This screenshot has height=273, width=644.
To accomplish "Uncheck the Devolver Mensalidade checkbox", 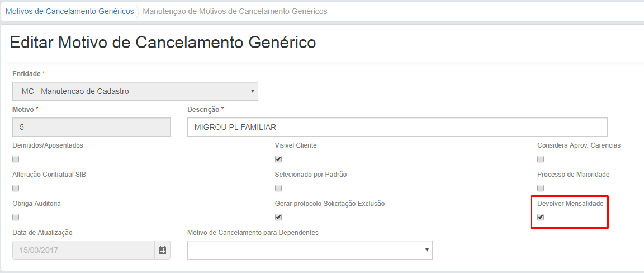I will (541, 217).
